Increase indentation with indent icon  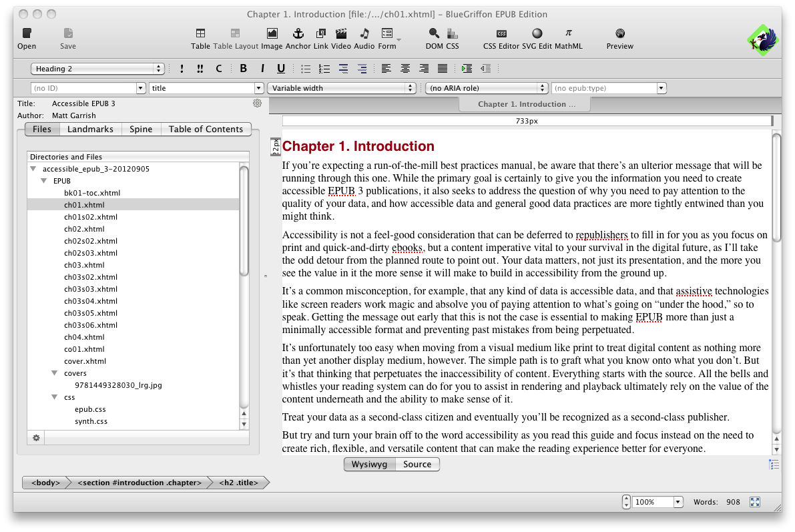click(467, 69)
